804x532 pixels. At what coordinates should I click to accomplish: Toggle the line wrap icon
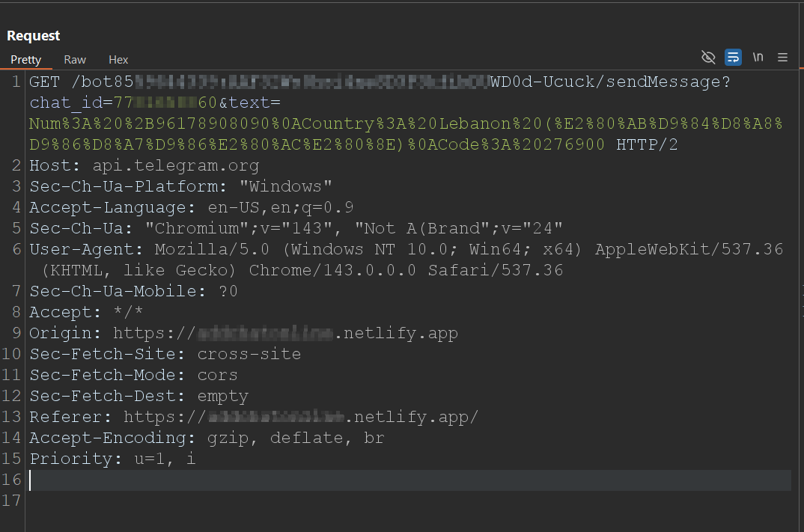pyautogui.click(x=733, y=58)
